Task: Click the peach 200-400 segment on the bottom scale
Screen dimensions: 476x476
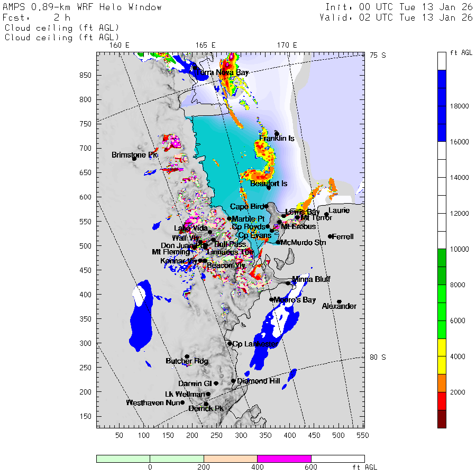Action: (231, 459)
